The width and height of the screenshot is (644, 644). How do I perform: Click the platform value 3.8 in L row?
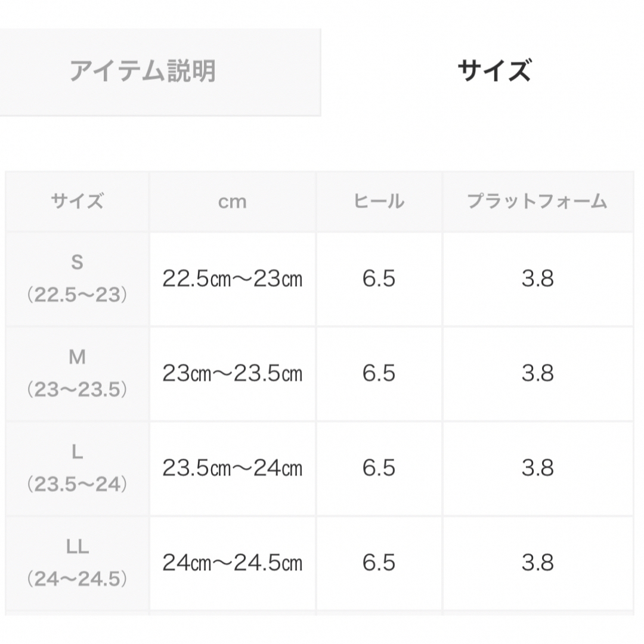(x=538, y=468)
